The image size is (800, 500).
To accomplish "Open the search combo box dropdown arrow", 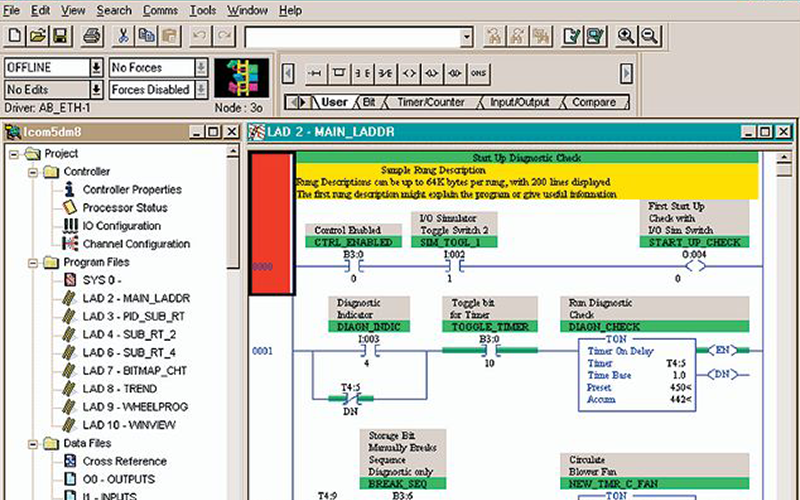I will 467,37.
